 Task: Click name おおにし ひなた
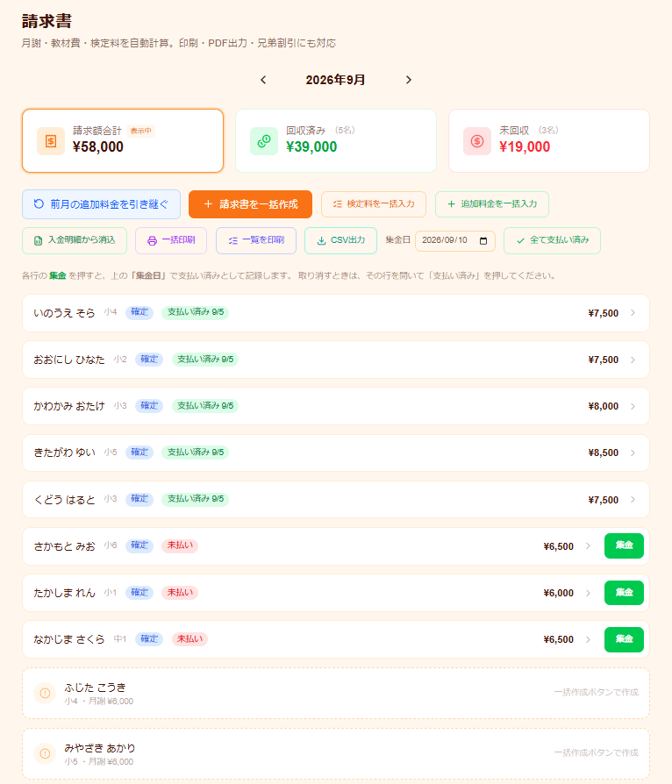click(x=69, y=360)
